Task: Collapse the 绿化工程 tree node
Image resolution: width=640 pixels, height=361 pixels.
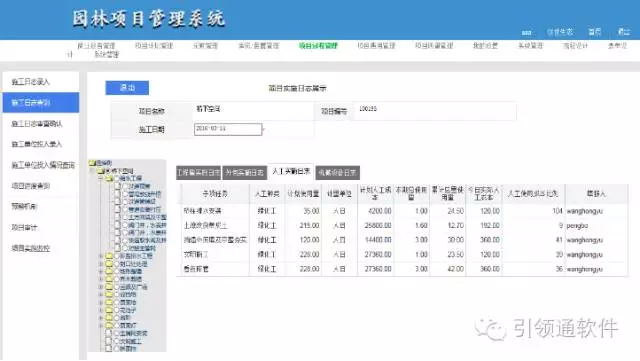Action: click(101, 179)
